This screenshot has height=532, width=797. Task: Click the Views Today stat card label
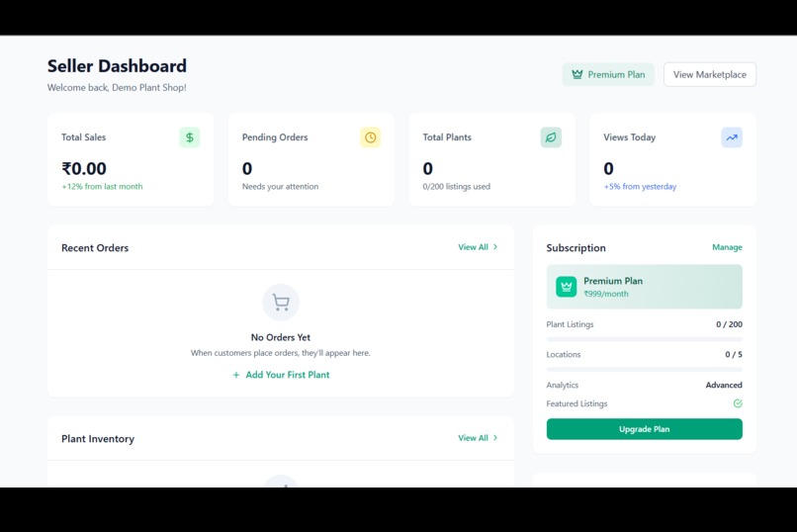tap(629, 137)
